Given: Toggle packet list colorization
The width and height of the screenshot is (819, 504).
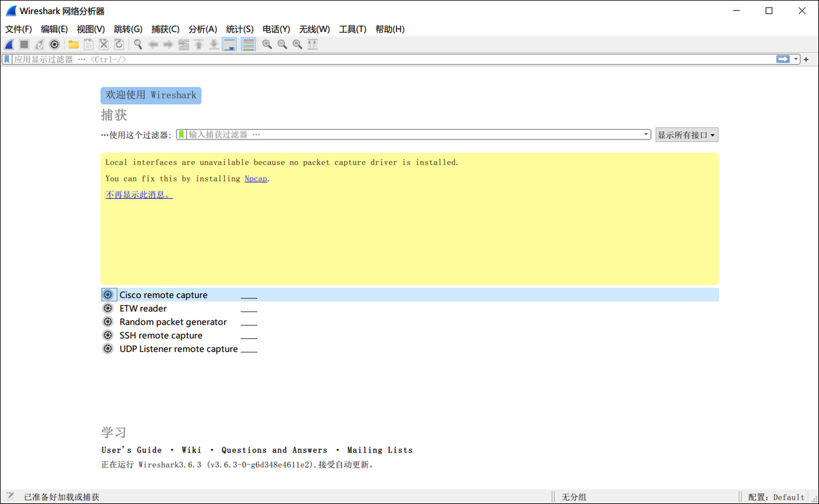Looking at the screenshot, I should 248,44.
